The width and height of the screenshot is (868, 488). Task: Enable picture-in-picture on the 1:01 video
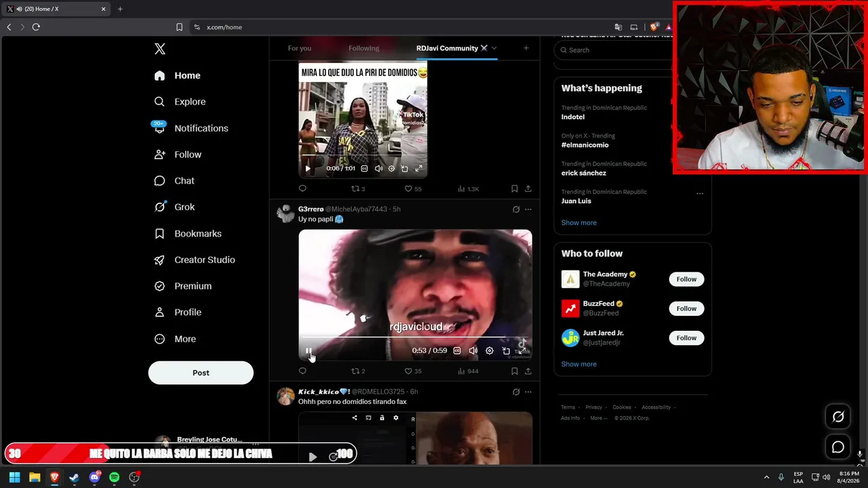pos(405,169)
